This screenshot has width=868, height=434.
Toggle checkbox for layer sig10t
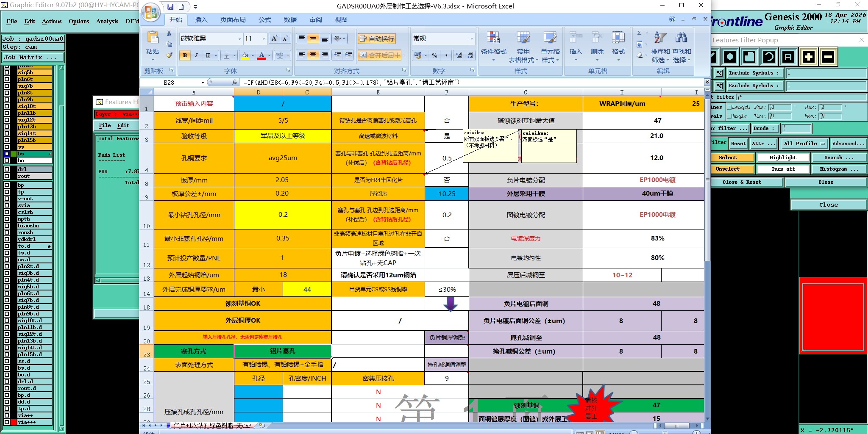[7, 106]
